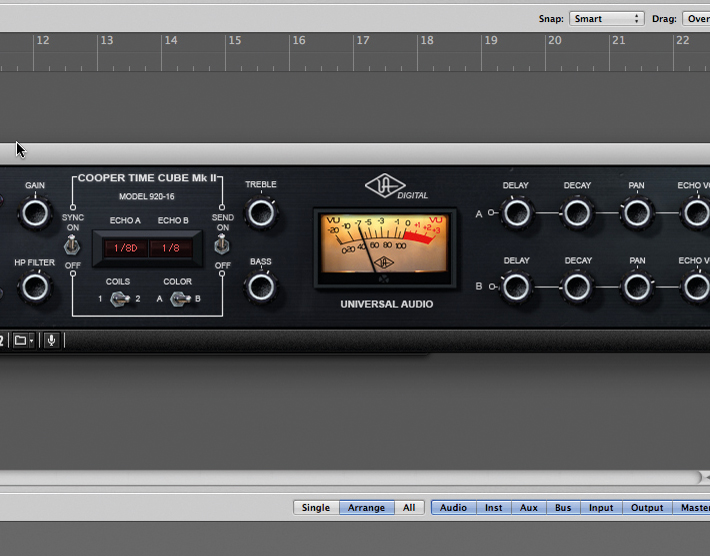Click the channel A DECAY knob
Viewport: 710px width, 556px height.
tap(577, 213)
